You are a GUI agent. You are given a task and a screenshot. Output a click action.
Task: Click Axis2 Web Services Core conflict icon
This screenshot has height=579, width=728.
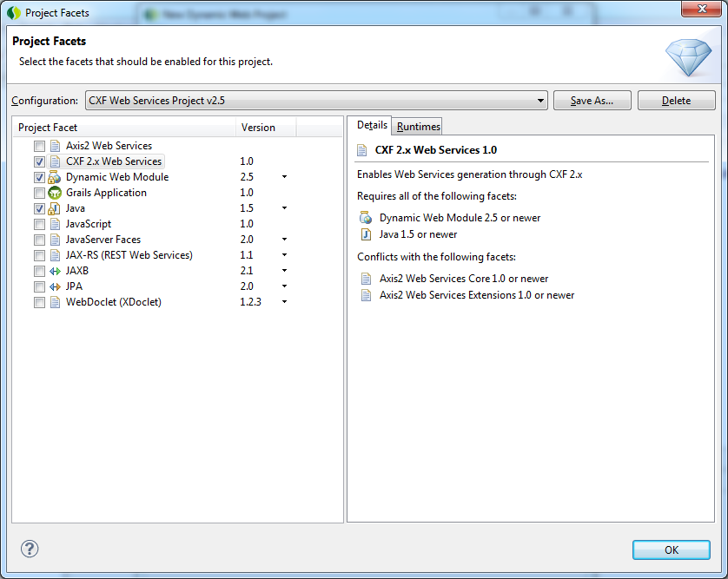pyautogui.click(x=366, y=279)
